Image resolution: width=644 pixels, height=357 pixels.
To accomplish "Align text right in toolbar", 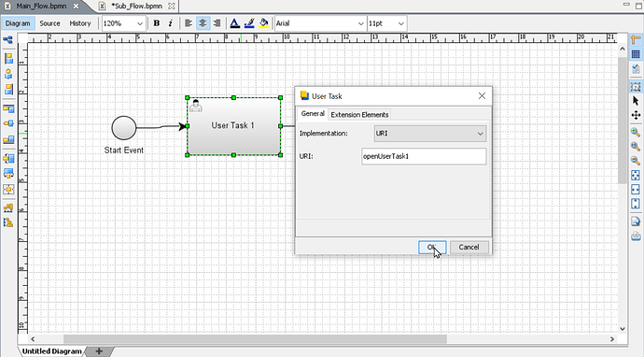I will click(217, 23).
